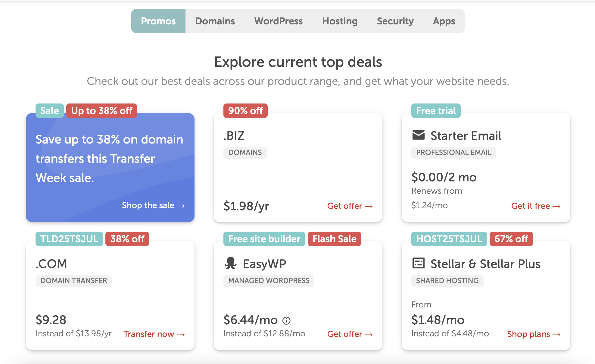The width and height of the screenshot is (595, 364).
Task: Open the info icon beside $6.44/mo
Action: click(x=286, y=321)
